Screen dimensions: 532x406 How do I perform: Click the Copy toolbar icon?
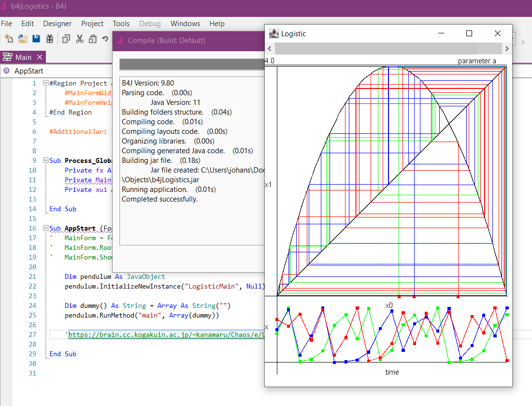coord(67,39)
